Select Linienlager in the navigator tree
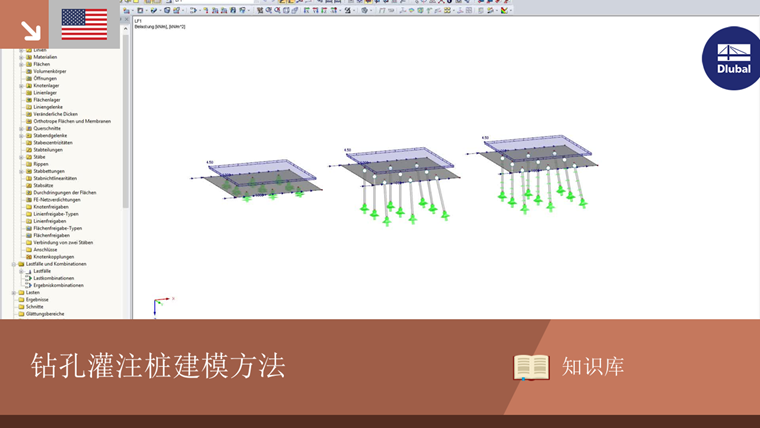The image size is (760, 428). coord(45,93)
